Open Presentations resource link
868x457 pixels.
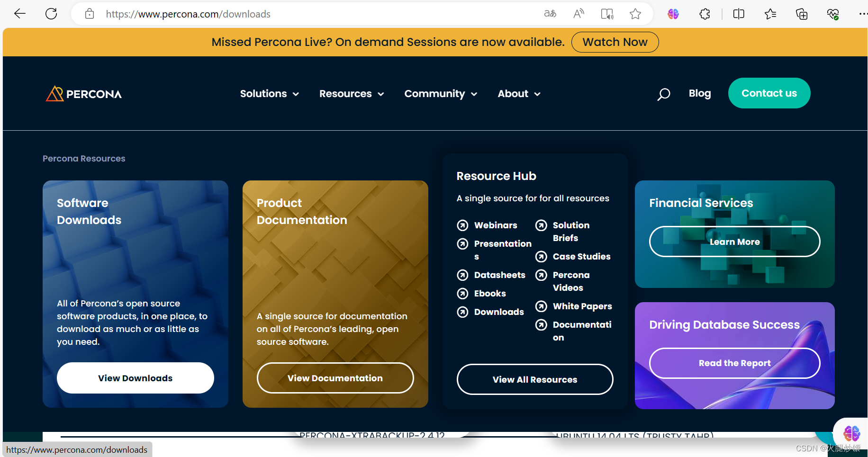[x=503, y=250]
